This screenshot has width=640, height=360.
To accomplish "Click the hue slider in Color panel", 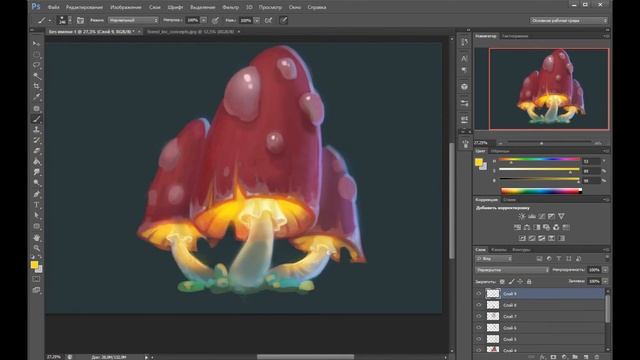I will [x=539, y=160].
